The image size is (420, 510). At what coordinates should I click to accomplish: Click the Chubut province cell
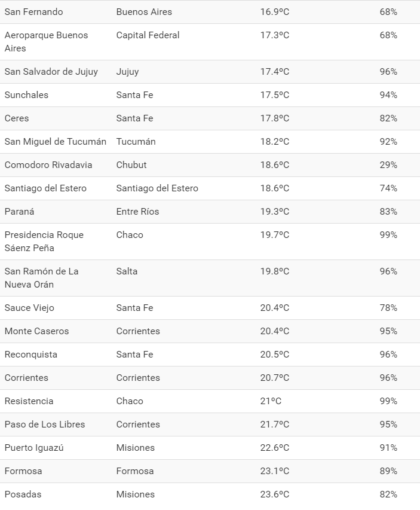[x=131, y=165]
